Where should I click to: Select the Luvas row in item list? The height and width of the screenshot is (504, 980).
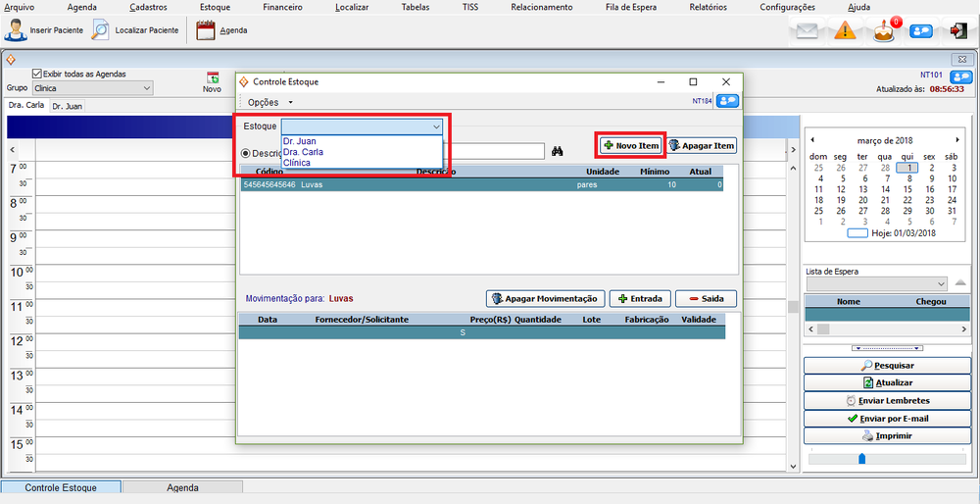480,184
